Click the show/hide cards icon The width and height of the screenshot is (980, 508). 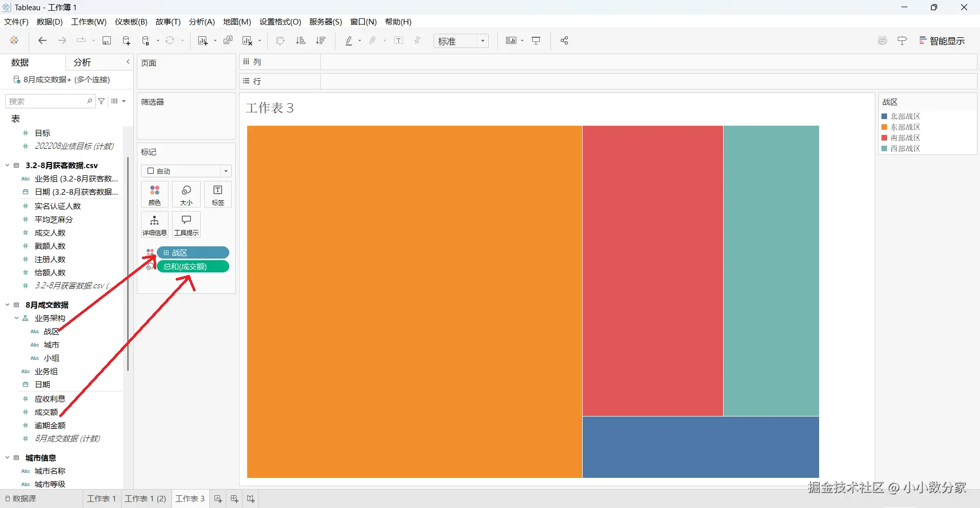click(x=511, y=40)
